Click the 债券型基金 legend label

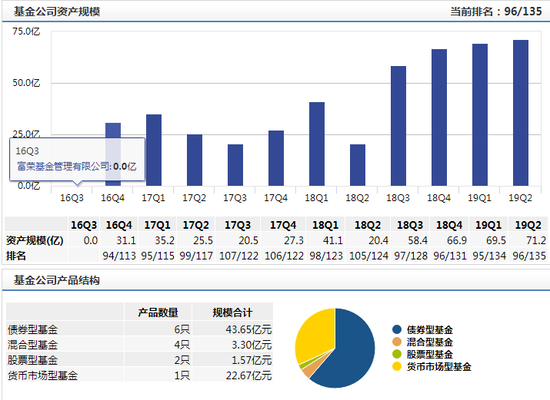pos(430,330)
